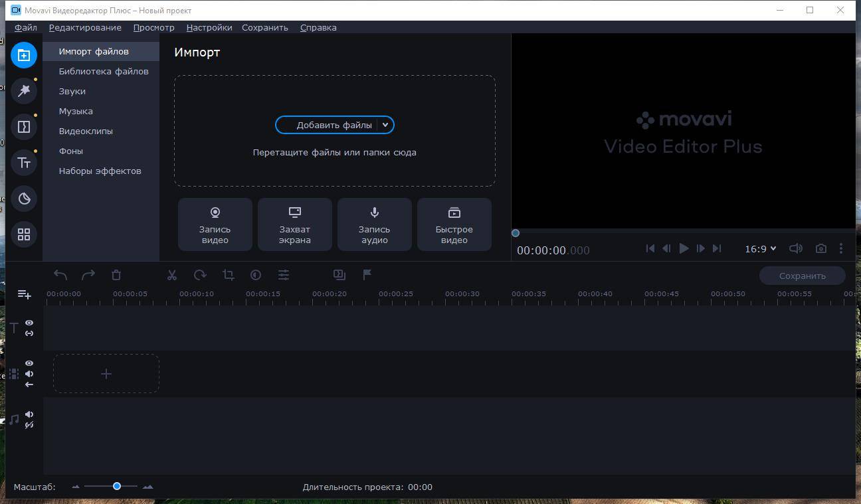Screen dimensions: 861x504
Task: Click the 00:00:30 mark on ruler
Action: tap(462, 294)
